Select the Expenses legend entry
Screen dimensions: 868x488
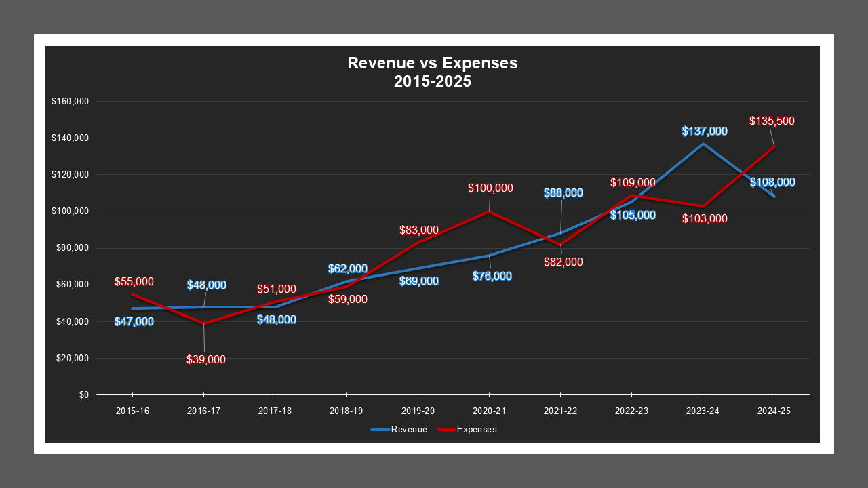pyautogui.click(x=467, y=430)
